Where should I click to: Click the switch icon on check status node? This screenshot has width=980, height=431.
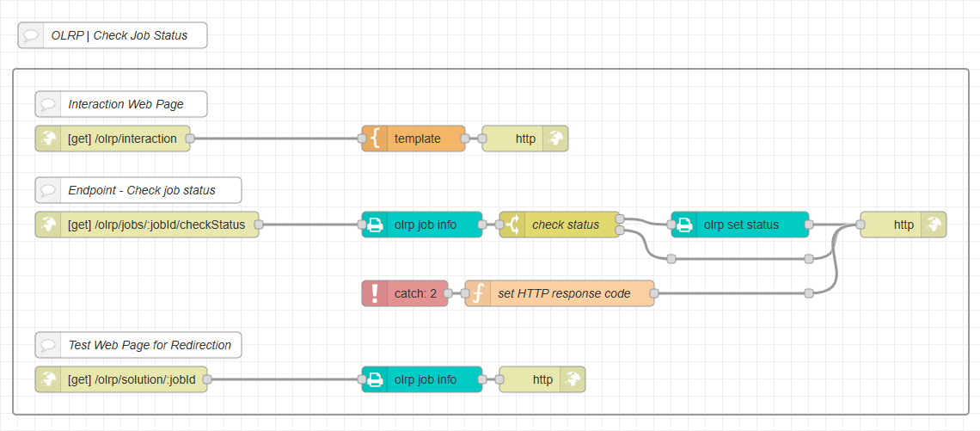tap(512, 225)
